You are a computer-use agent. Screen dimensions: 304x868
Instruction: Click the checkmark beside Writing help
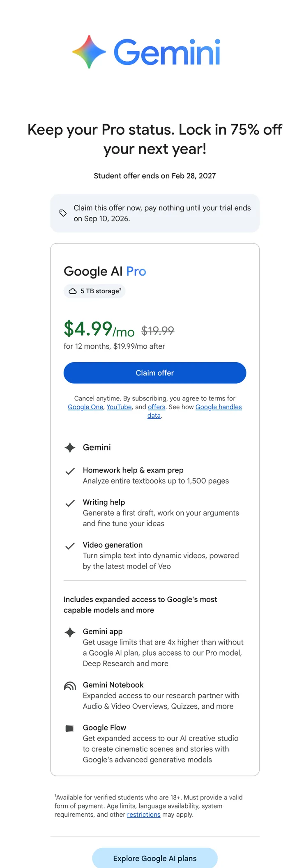pyautogui.click(x=70, y=503)
